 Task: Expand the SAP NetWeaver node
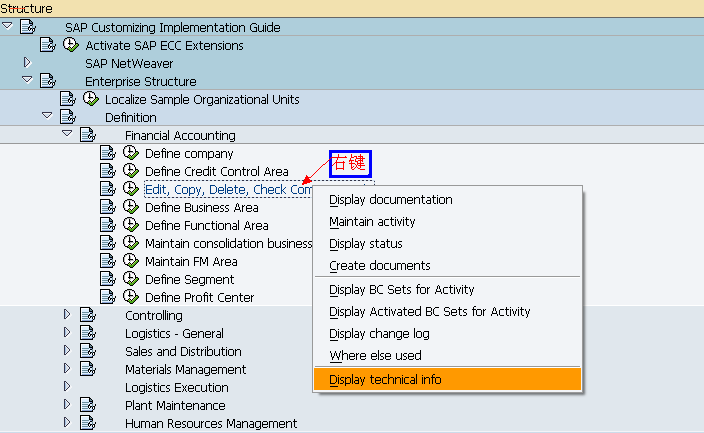click(x=27, y=62)
